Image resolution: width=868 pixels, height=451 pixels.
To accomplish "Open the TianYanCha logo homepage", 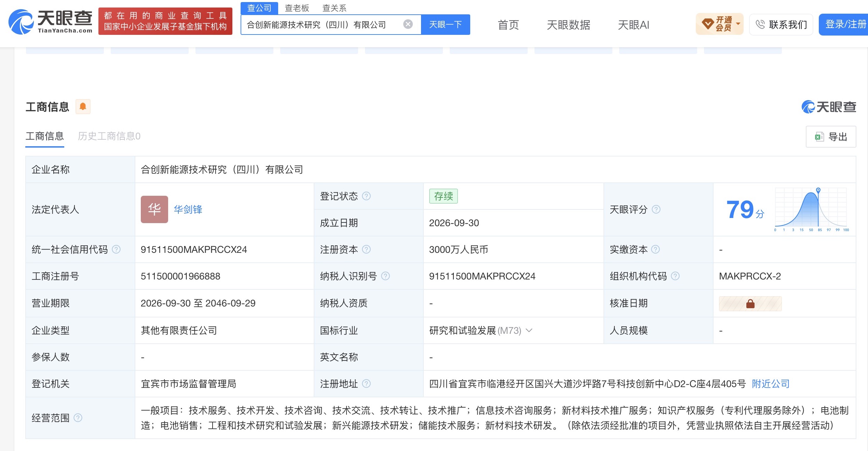I will [x=51, y=22].
